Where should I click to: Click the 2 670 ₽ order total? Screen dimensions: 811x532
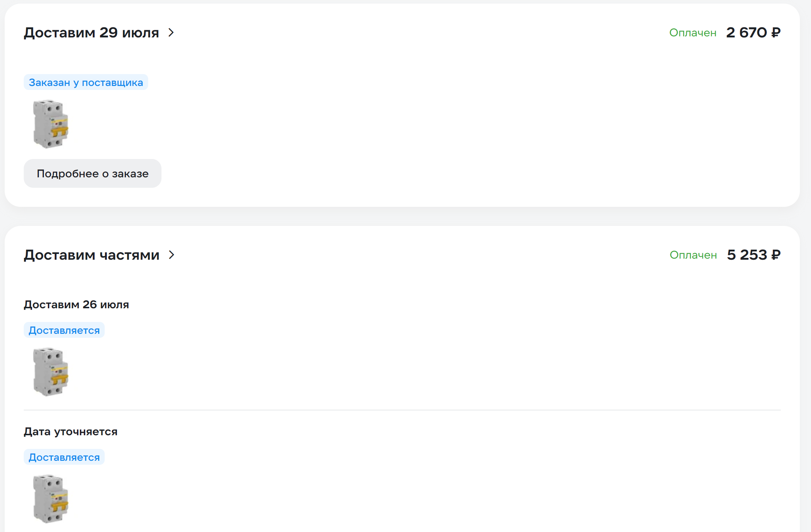tap(753, 33)
